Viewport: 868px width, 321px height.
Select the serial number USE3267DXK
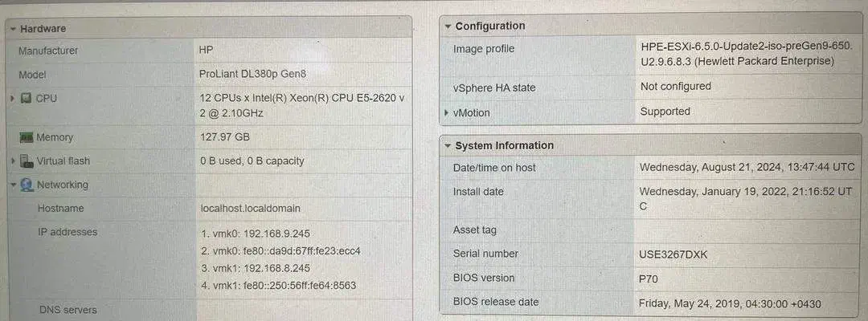(674, 254)
